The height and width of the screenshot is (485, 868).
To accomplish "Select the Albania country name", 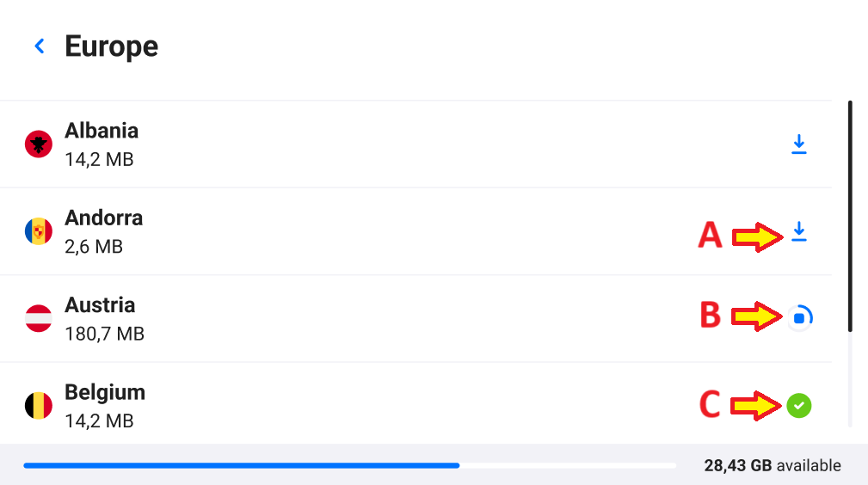I will pos(102,131).
